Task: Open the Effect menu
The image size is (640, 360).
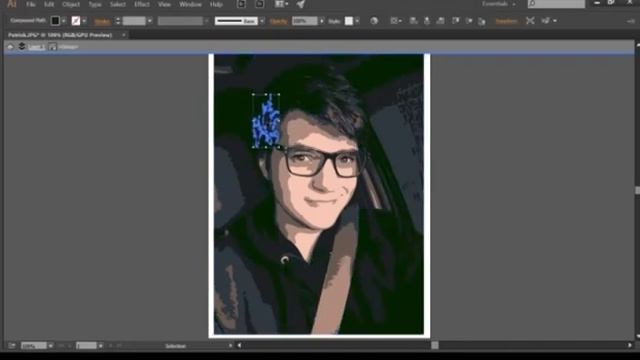Action: tap(142, 4)
